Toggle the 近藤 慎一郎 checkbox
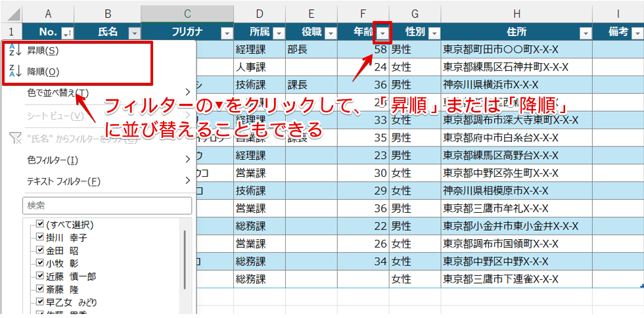The image size is (644, 318). (40, 276)
